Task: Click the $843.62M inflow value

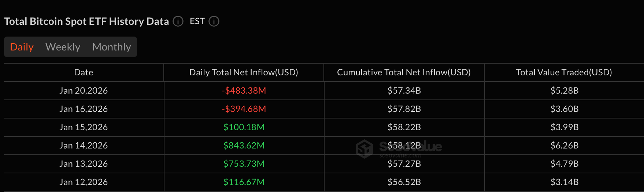Action: point(244,146)
